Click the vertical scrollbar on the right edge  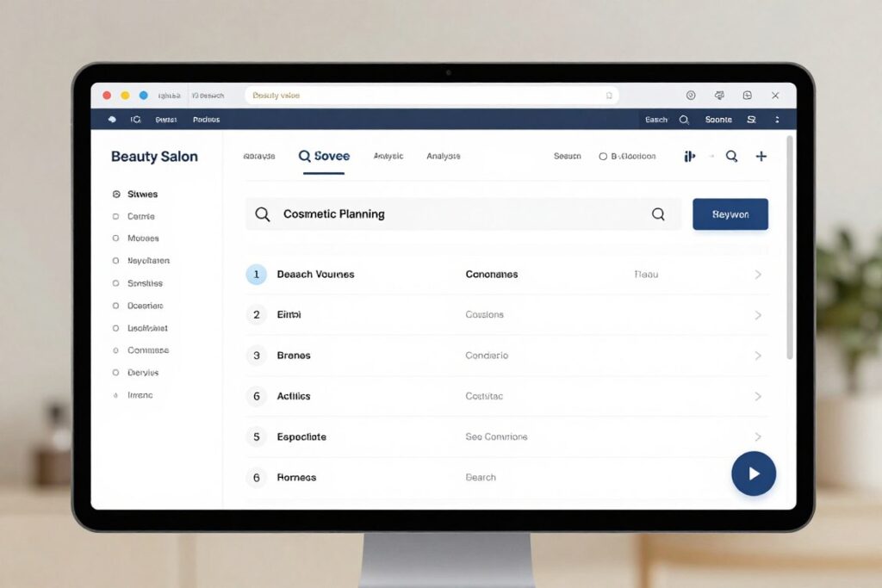790,247
